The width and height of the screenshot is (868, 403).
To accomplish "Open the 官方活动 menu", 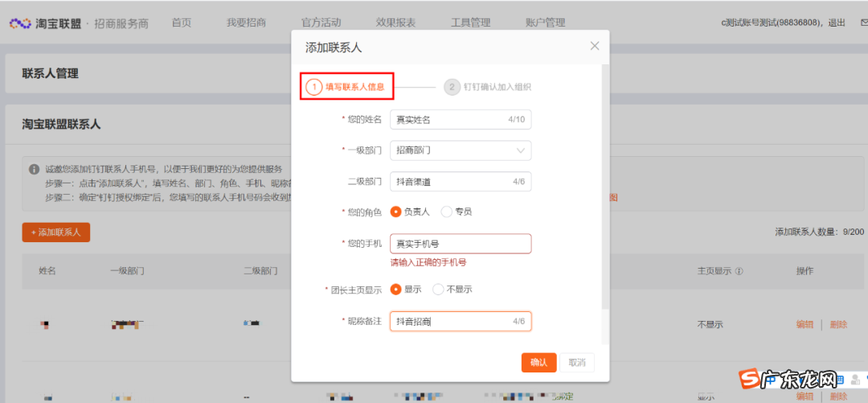I will pyautogui.click(x=321, y=23).
